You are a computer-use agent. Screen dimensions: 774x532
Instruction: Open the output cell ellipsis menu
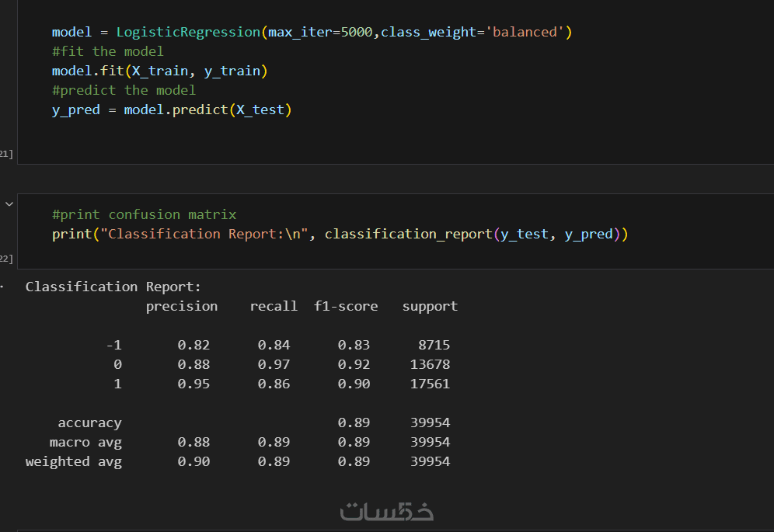pyautogui.click(x=2, y=287)
